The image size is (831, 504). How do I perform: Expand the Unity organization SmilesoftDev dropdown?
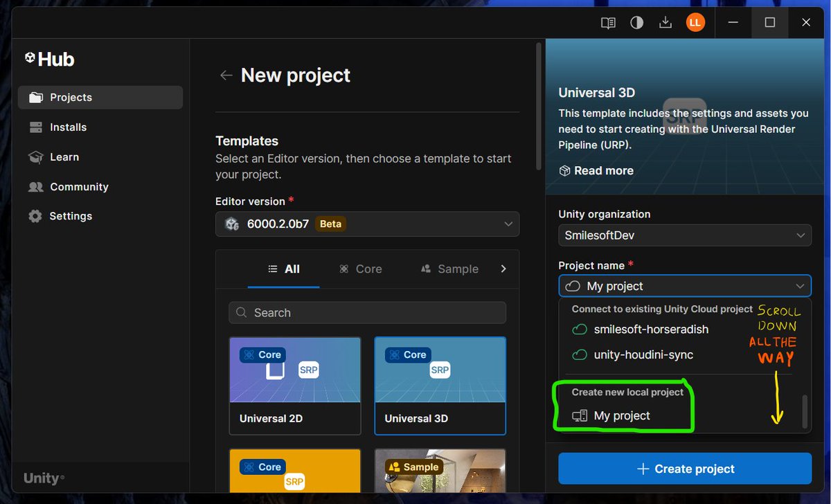pos(685,235)
